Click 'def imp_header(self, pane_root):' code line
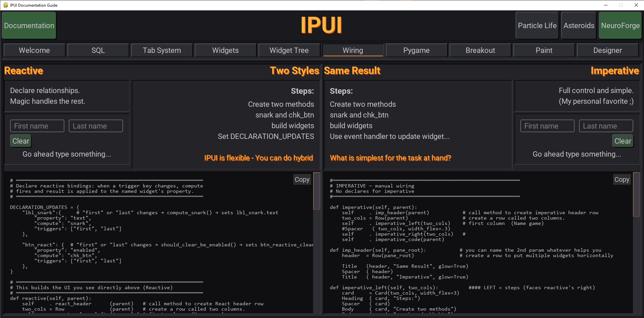Viewport: 644px width, 318px height. pyautogui.click(x=378, y=250)
